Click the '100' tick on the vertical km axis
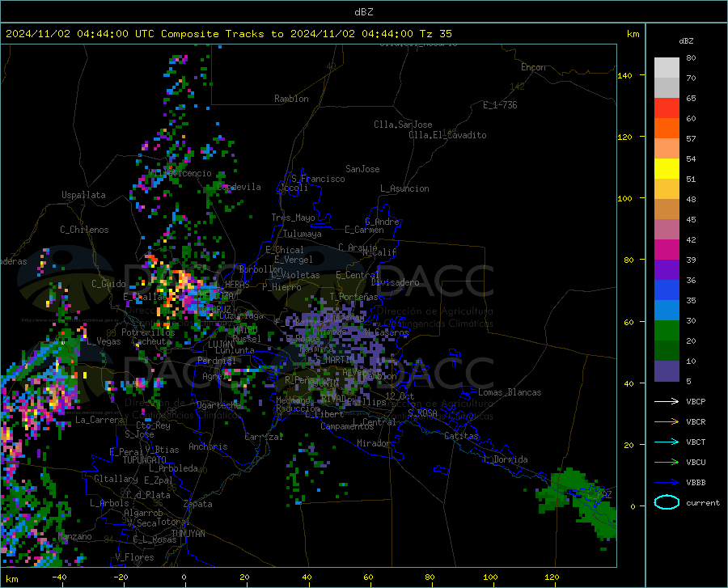The height and width of the screenshot is (588, 728). point(624,198)
